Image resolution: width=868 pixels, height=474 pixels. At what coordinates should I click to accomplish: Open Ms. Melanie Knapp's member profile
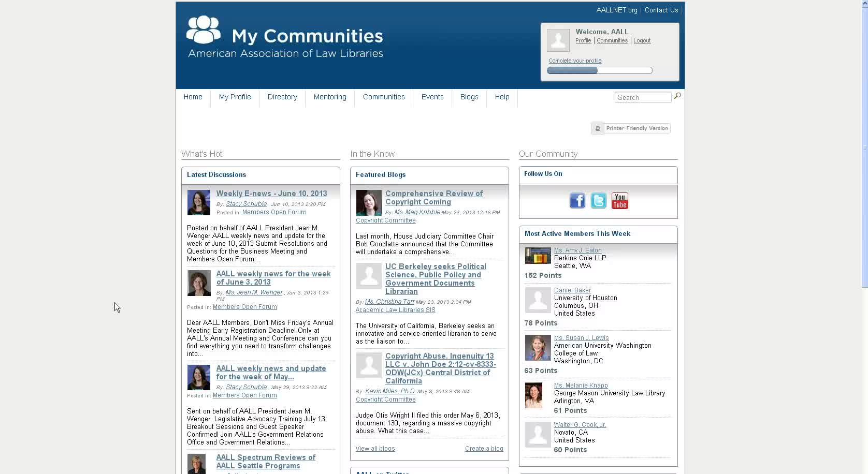(x=581, y=386)
